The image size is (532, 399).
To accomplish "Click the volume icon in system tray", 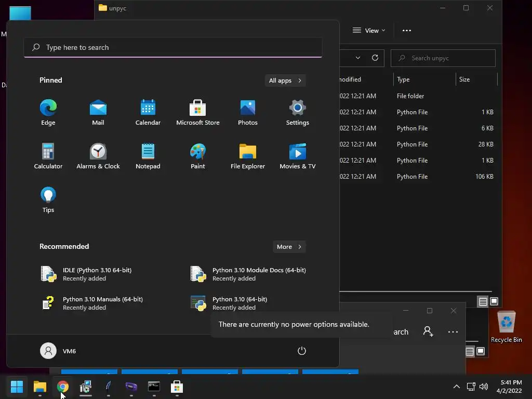I will (484, 387).
